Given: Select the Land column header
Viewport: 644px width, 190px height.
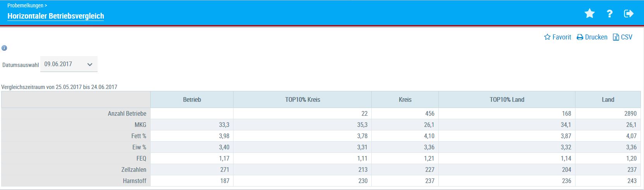Looking at the screenshot, I should click(x=608, y=100).
